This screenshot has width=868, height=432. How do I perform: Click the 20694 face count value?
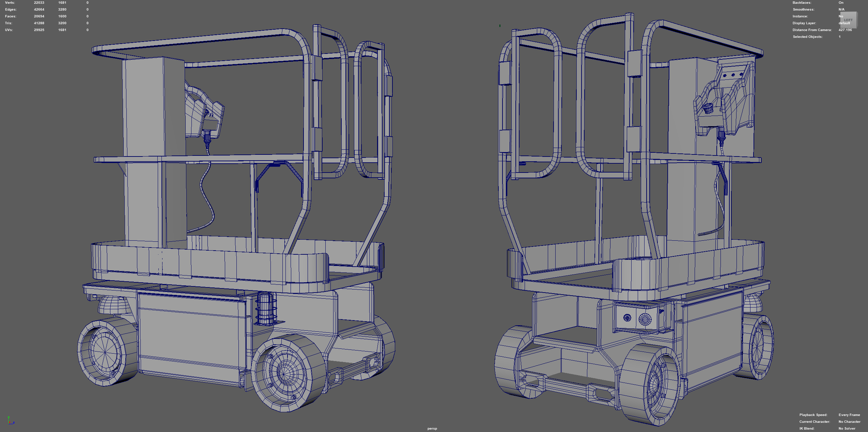coord(39,16)
